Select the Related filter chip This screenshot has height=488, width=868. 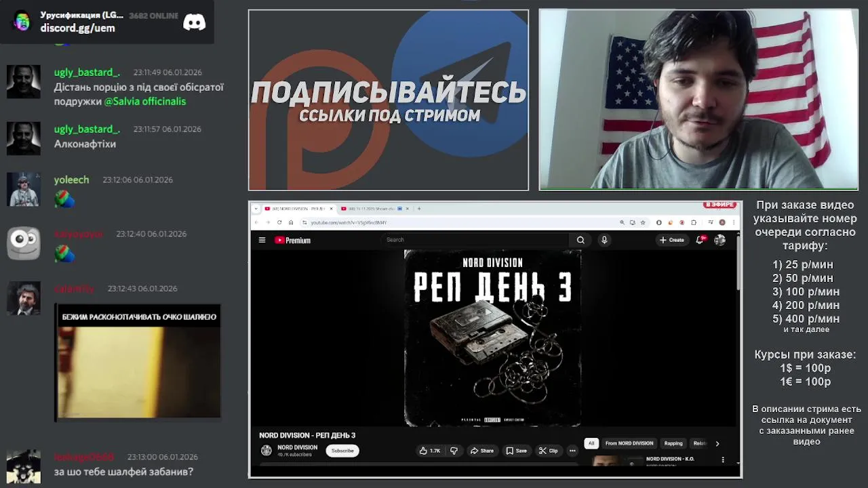click(699, 443)
